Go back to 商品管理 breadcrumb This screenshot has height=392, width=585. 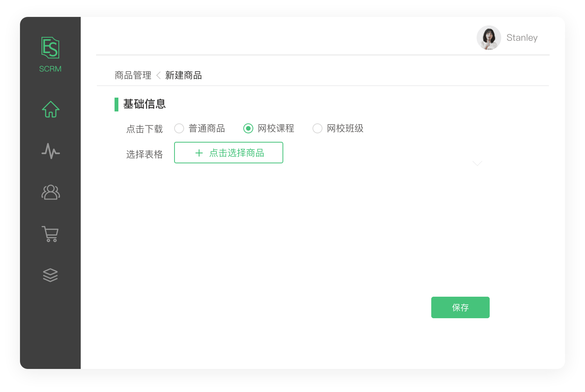click(133, 75)
